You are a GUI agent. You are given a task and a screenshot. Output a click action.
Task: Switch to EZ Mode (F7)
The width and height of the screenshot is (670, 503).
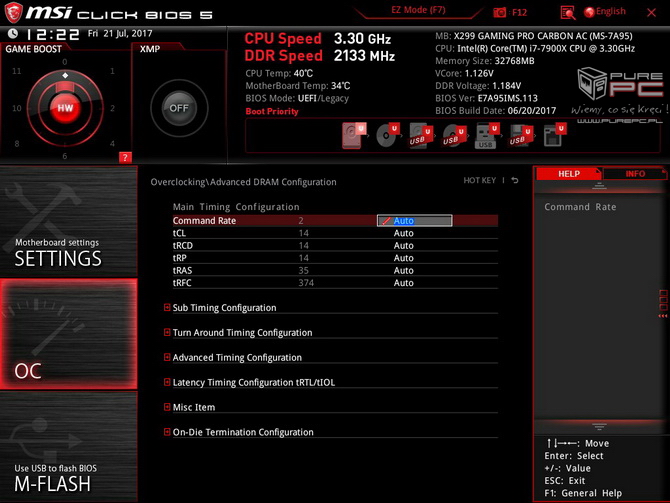[418, 10]
